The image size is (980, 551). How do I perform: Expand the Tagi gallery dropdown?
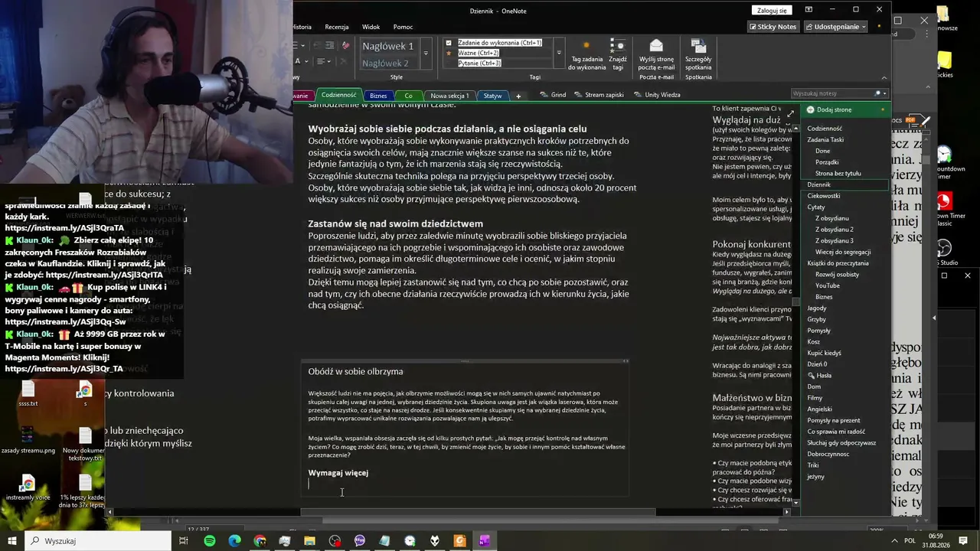coord(559,53)
